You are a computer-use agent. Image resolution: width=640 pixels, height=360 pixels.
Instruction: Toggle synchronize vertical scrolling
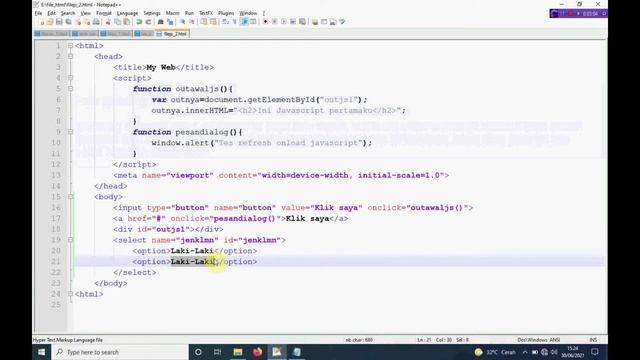point(204,22)
